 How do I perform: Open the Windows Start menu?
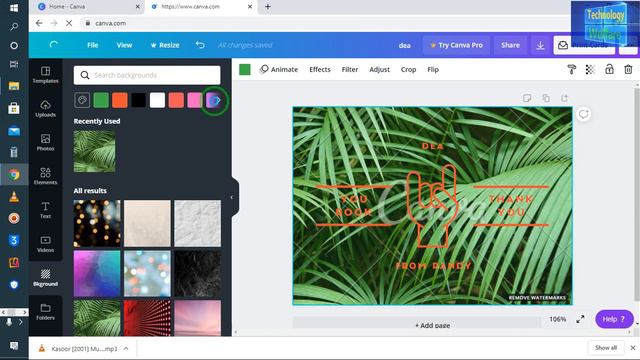14,8
